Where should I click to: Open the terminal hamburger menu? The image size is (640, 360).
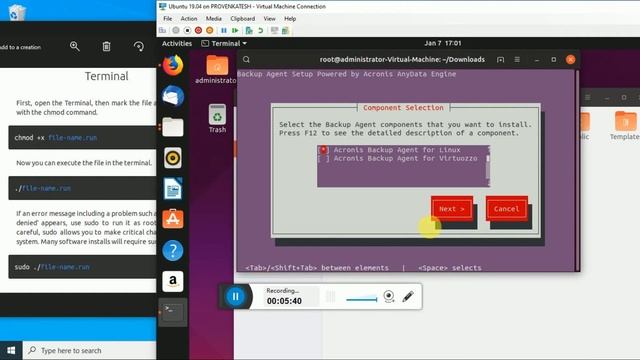point(517,60)
